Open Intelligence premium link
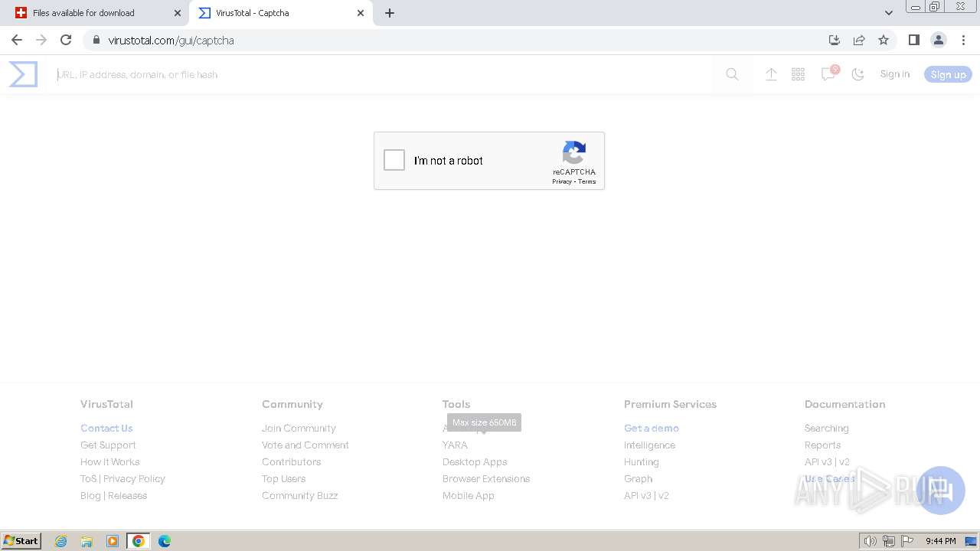 pos(649,445)
